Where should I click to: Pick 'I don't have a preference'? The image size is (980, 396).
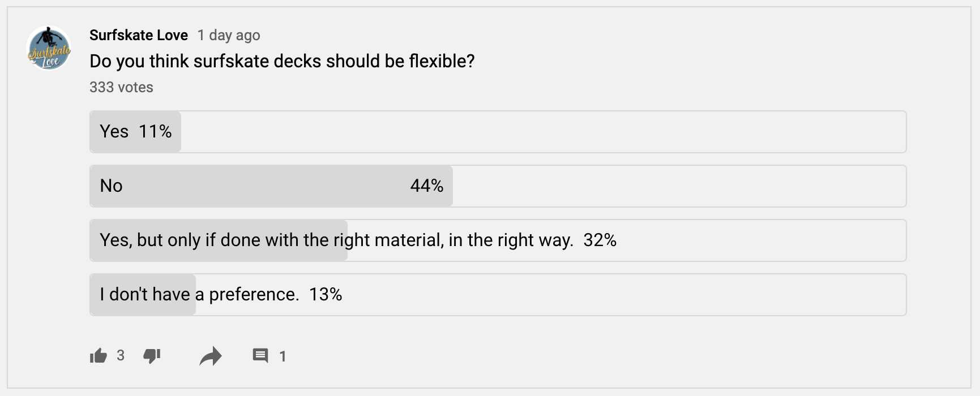199,294
